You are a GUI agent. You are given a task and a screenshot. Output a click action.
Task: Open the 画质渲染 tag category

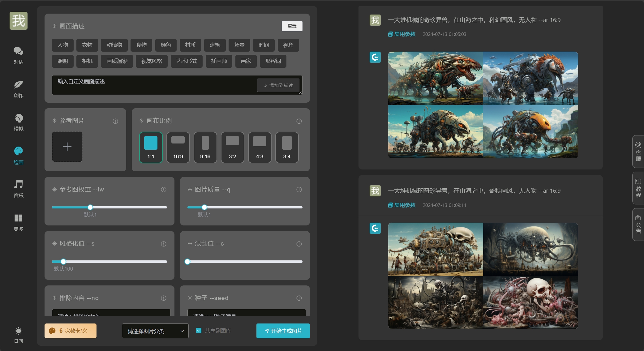pos(117,61)
